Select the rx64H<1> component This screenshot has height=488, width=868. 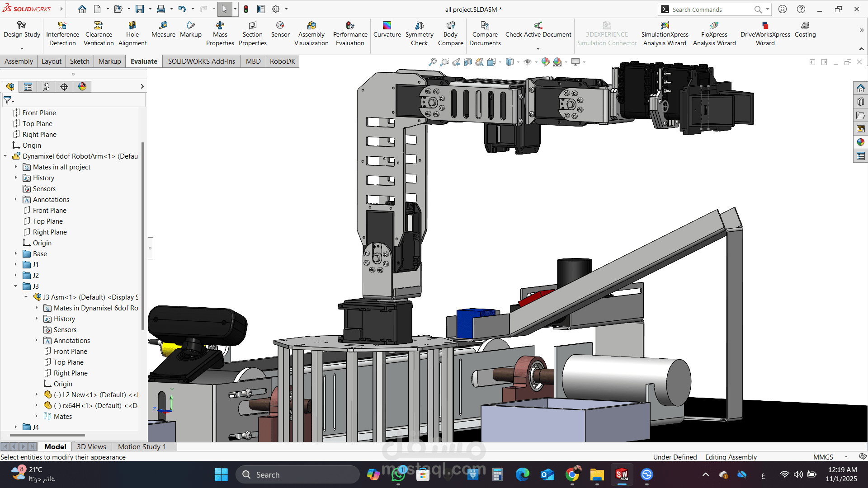click(90, 405)
